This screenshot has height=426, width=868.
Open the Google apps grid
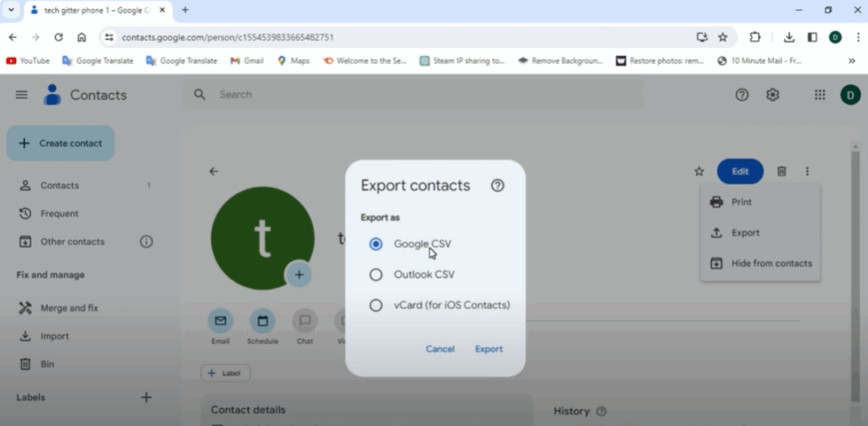tap(820, 95)
